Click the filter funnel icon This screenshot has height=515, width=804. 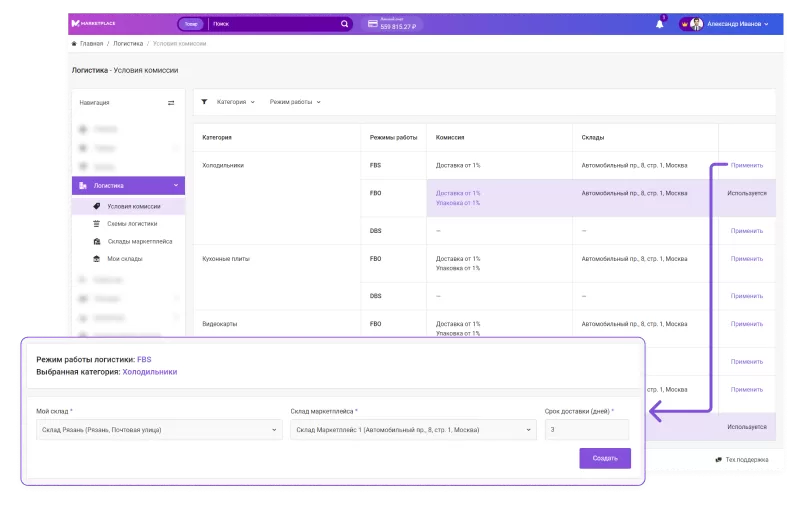point(204,102)
